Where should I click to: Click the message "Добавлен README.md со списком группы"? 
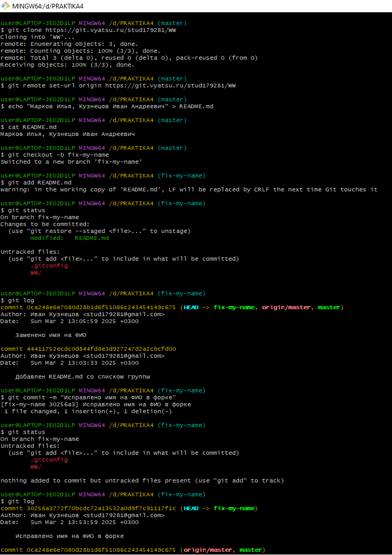[x=83, y=376]
